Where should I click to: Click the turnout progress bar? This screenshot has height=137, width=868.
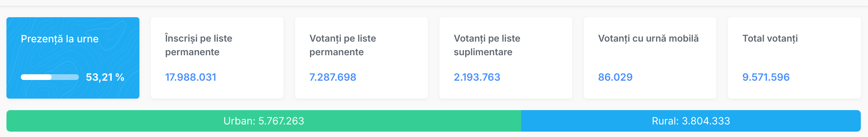coord(50,77)
